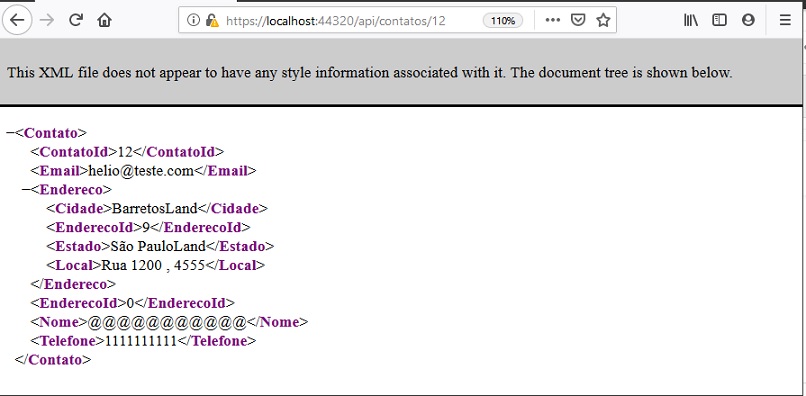806x396 pixels.
Task: Click the padlock warning security icon
Action: click(x=212, y=21)
